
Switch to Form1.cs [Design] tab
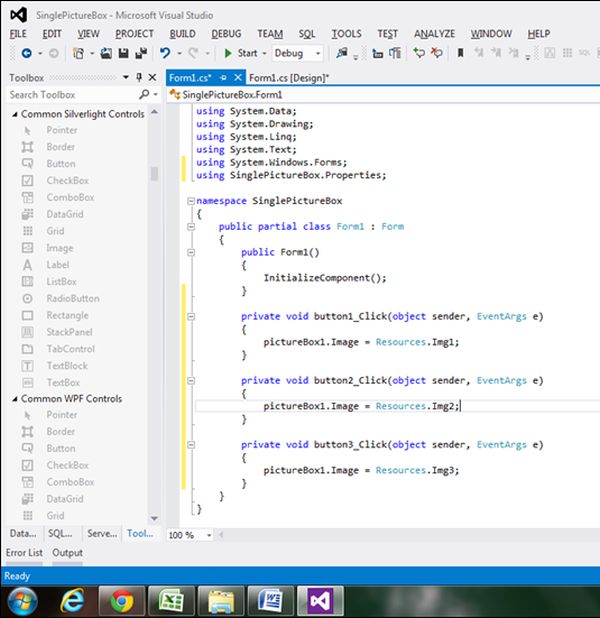(x=289, y=77)
